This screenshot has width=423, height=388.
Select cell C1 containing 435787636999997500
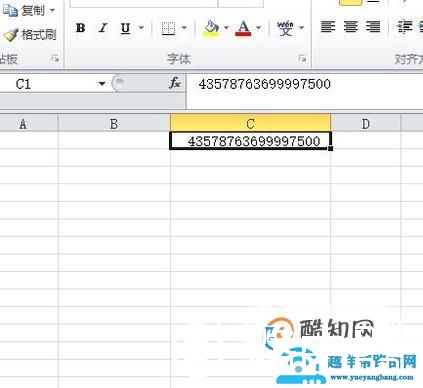pyautogui.click(x=250, y=141)
